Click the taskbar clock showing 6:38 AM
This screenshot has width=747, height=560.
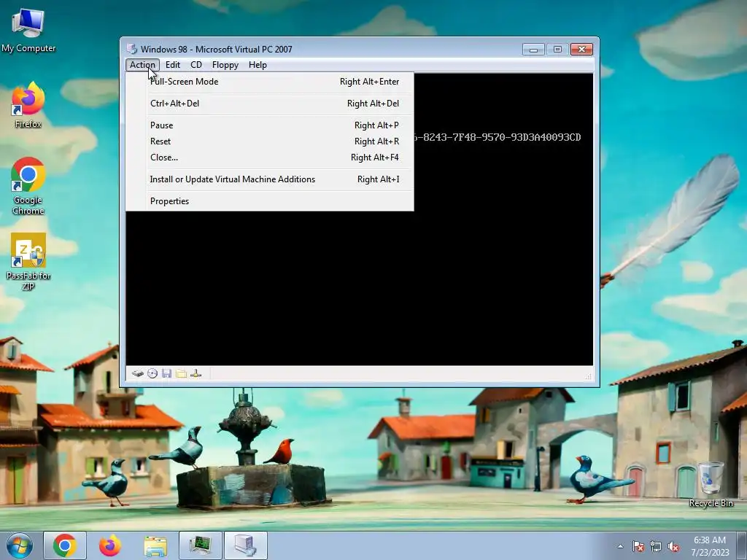coord(710,546)
